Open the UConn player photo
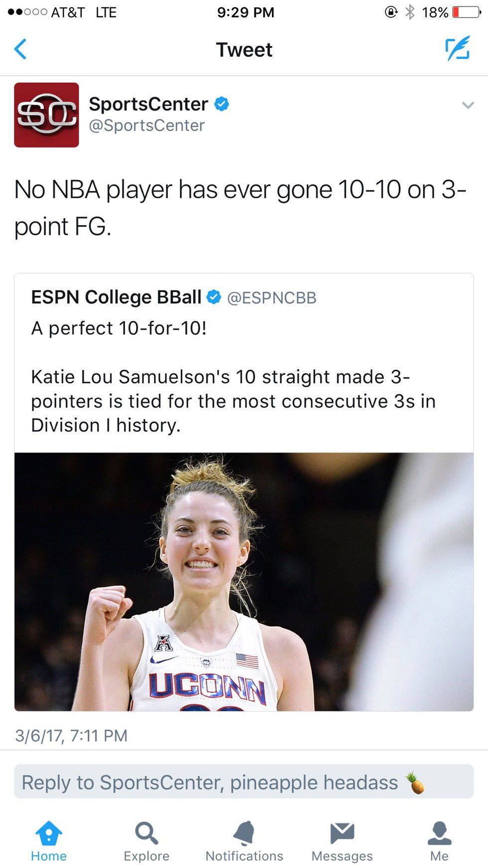The image size is (488, 868). click(x=244, y=581)
